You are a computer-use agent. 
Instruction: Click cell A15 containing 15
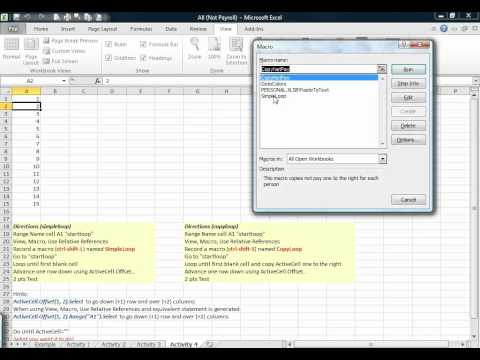pyautogui.click(x=26, y=204)
